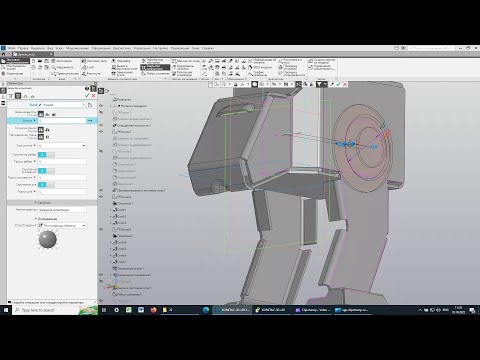Click the red X in the viewport toolbar

[345, 84]
